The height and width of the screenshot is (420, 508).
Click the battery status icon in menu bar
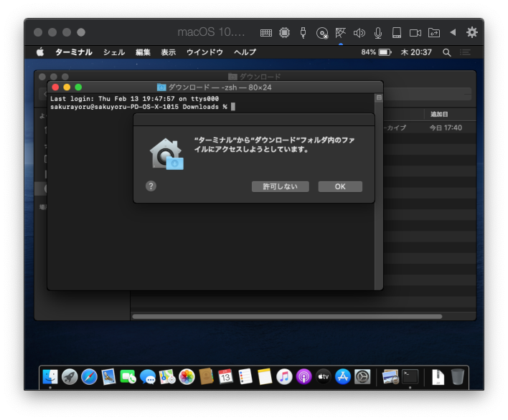385,52
